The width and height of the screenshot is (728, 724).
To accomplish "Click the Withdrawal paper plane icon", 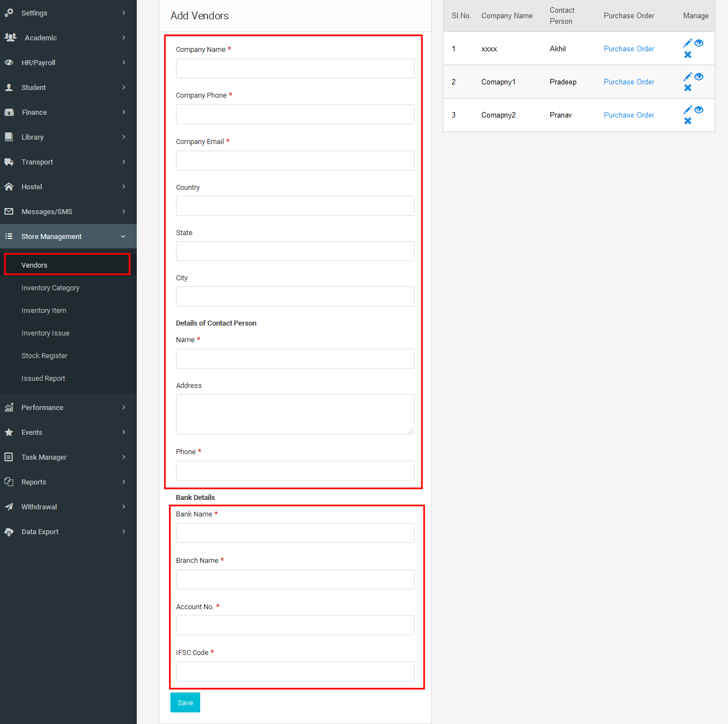I will [x=9, y=507].
